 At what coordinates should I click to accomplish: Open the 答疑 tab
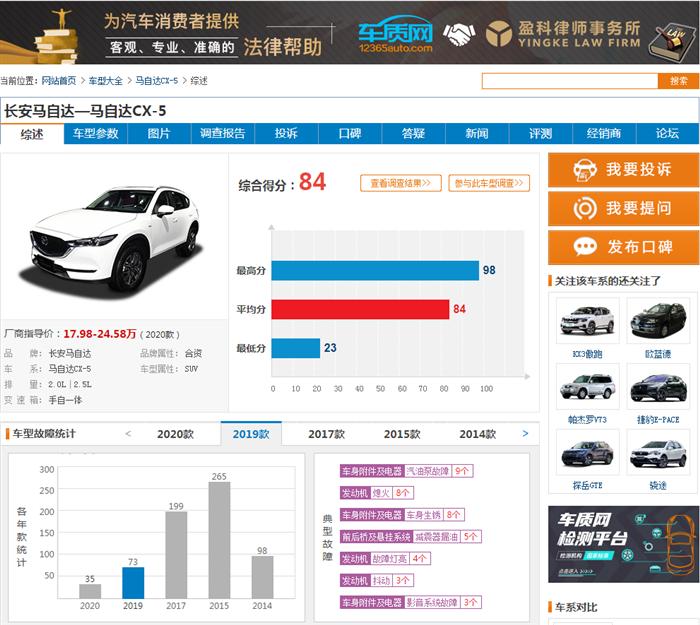point(413,133)
